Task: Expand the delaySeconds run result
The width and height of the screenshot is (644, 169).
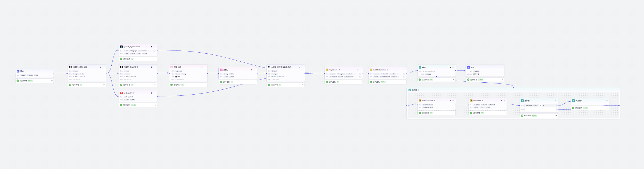Action: pos(454,113)
